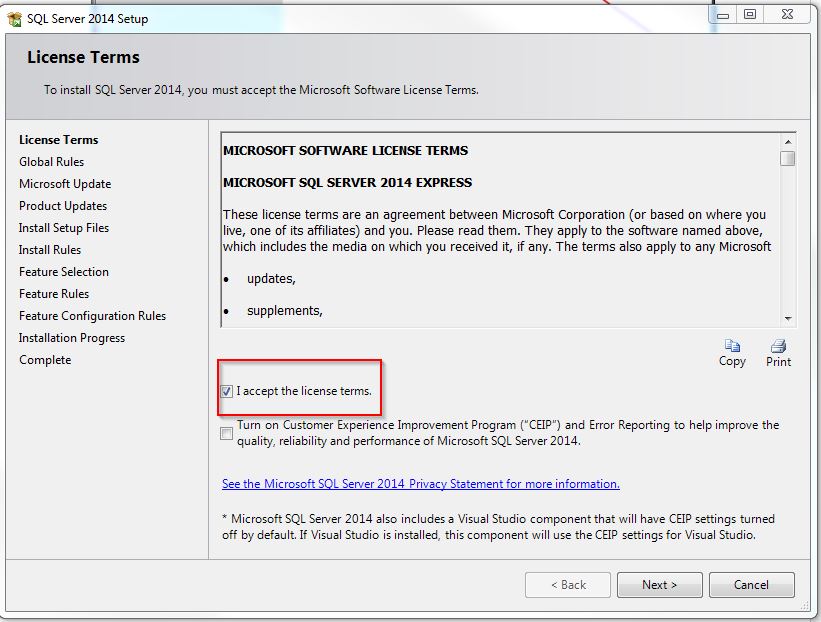Select Feature Selection step in sidebar
The width and height of the screenshot is (821, 622).
(64, 272)
